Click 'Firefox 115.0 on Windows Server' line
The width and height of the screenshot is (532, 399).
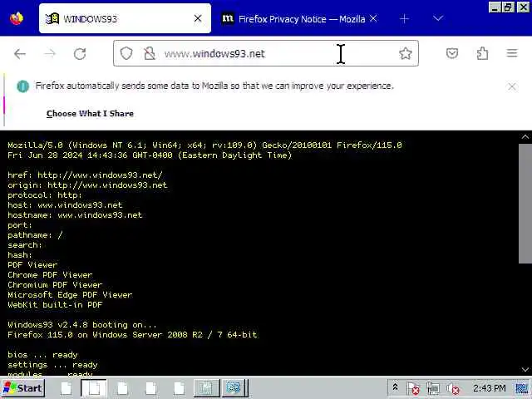(x=132, y=335)
